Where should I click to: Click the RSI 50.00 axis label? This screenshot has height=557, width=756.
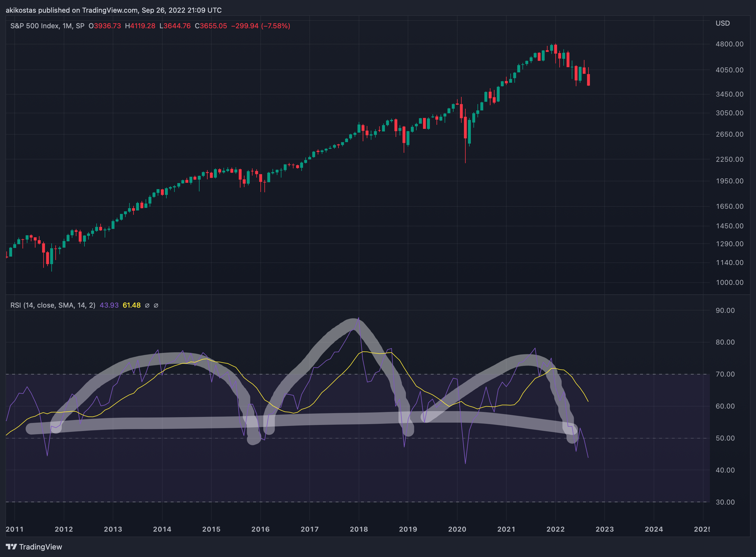(725, 438)
